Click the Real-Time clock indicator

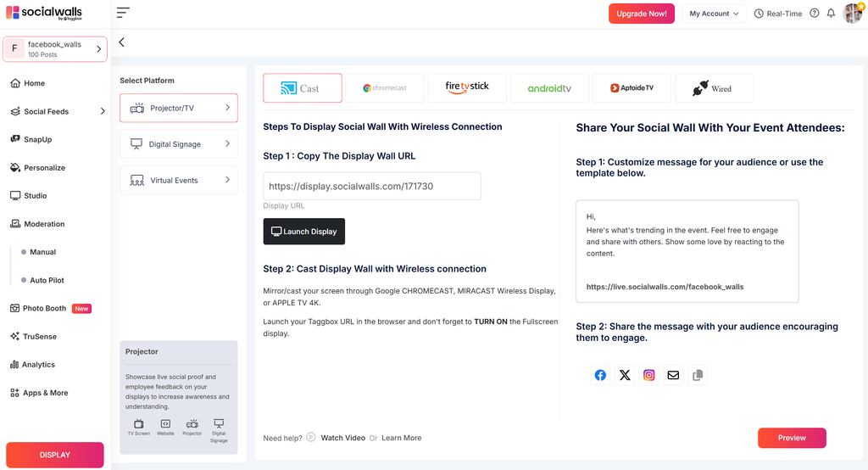pyautogui.click(x=778, y=14)
